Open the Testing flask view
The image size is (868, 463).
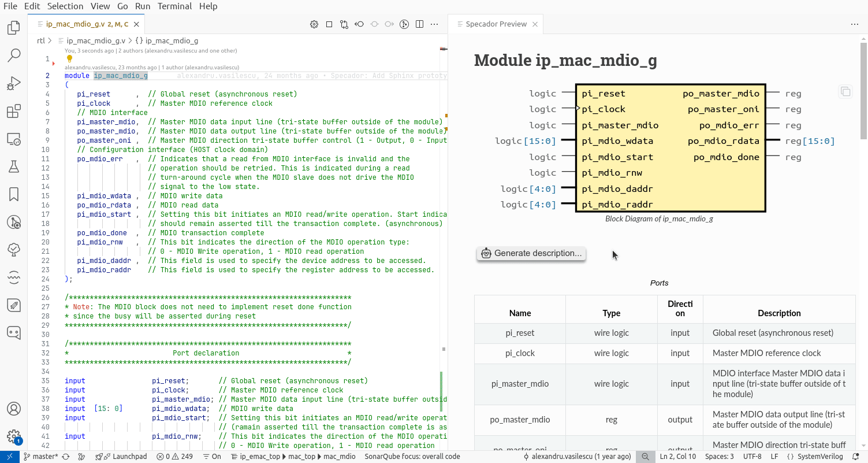(14, 166)
